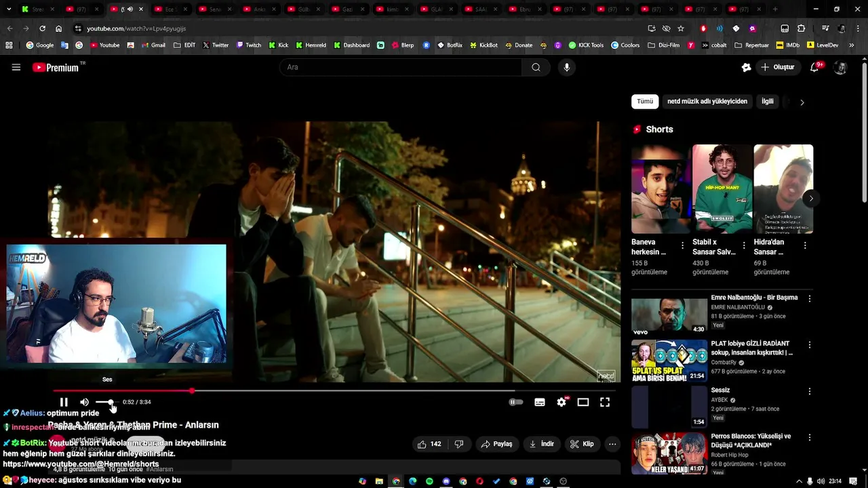The width and height of the screenshot is (868, 488).
Task: Open the YouTube hamburger guide menu
Action: pyautogui.click(x=16, y=67)
